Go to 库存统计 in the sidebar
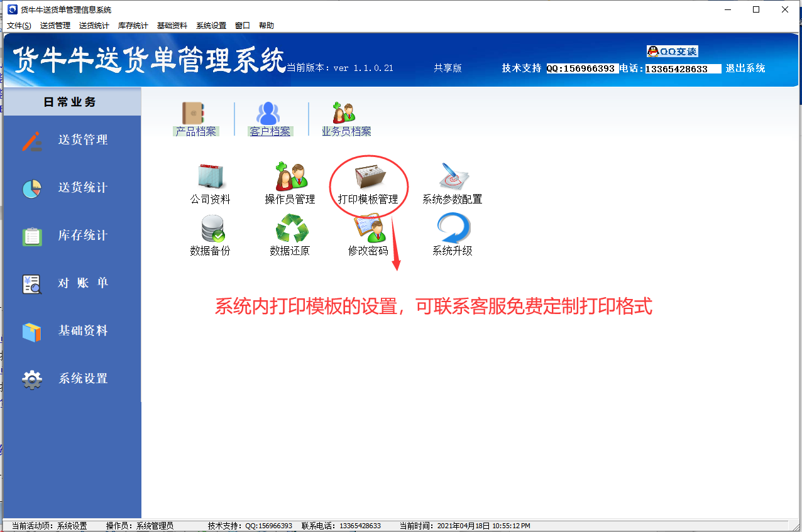 pyautogui.click(x=83, y=236)
